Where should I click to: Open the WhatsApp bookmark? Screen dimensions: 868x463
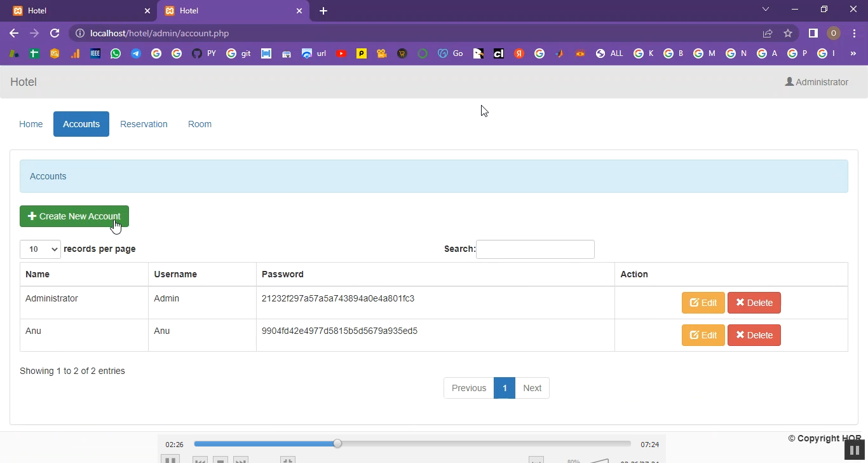(116, 54)
